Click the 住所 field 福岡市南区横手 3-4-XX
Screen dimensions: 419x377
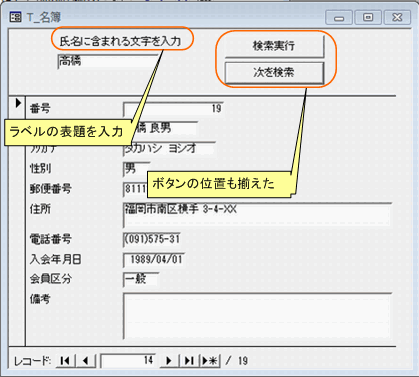(257, 215)
